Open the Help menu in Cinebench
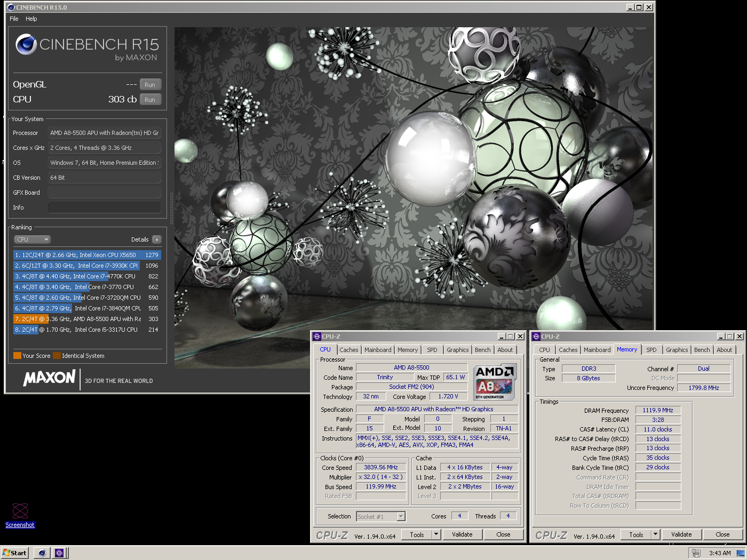747x560 pixels. tap(31, 19)
